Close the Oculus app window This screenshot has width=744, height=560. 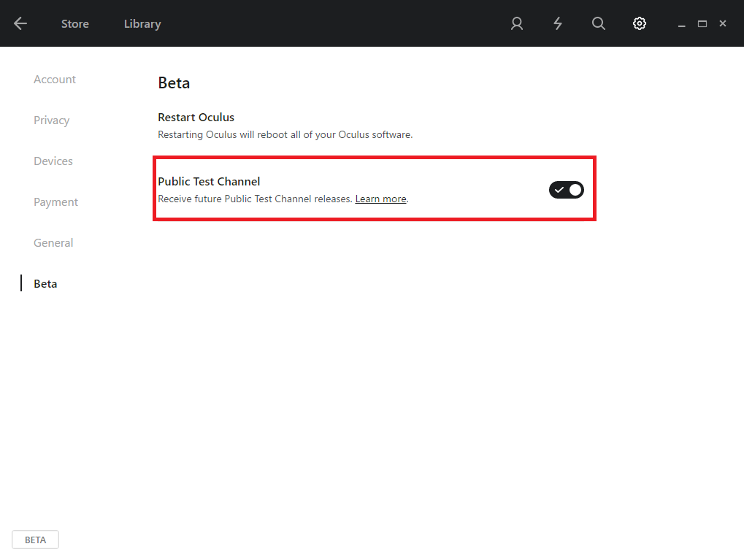coord(723,24)
